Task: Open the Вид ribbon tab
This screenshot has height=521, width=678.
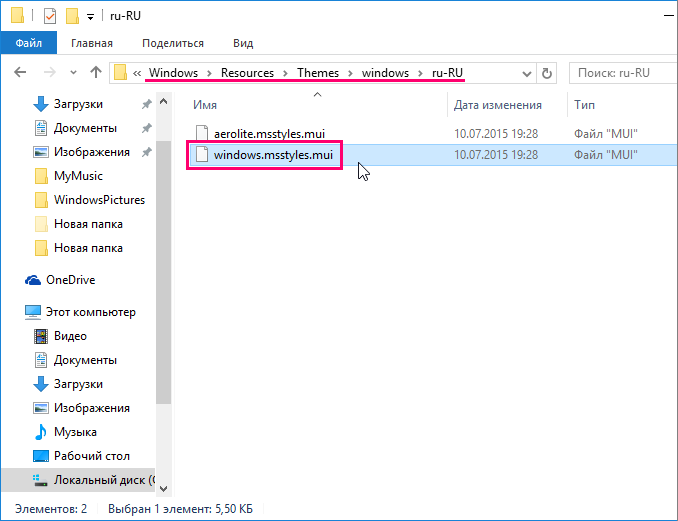Action: [243, 43]
